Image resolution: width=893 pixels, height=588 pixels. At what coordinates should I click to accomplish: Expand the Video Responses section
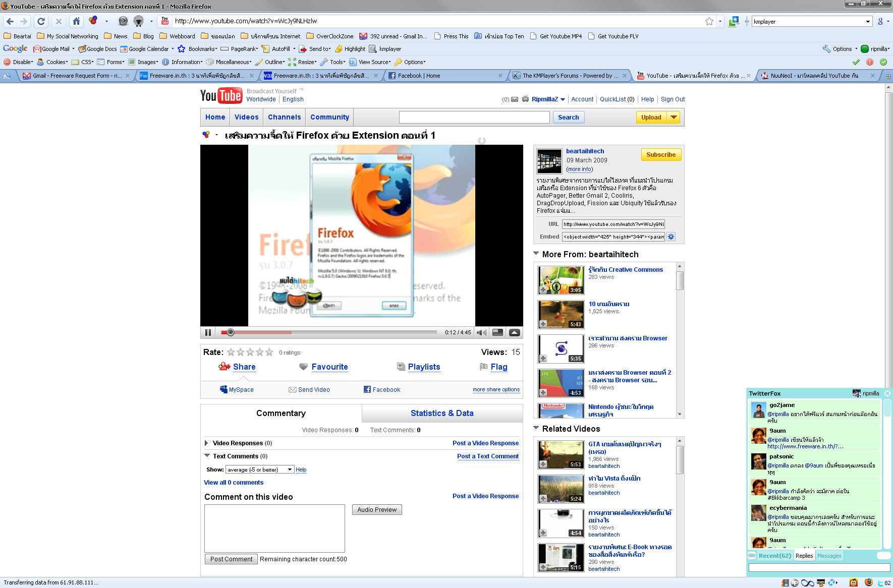[206, 443]
